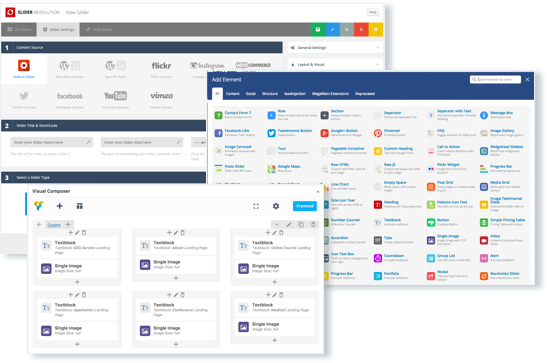Switch to the Social tab
The height and width of the screenshot is (363, 547).
[x=250, y=94]
